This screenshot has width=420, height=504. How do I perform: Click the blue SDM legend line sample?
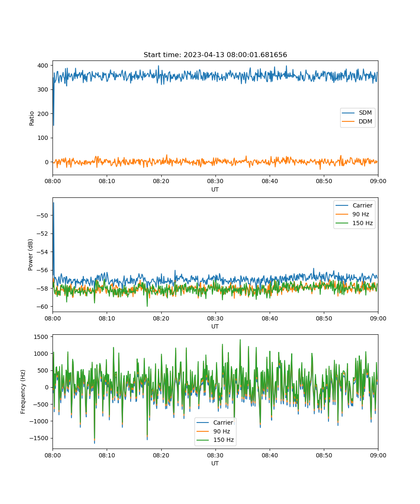pyautogui.click(x=349, y=113)
